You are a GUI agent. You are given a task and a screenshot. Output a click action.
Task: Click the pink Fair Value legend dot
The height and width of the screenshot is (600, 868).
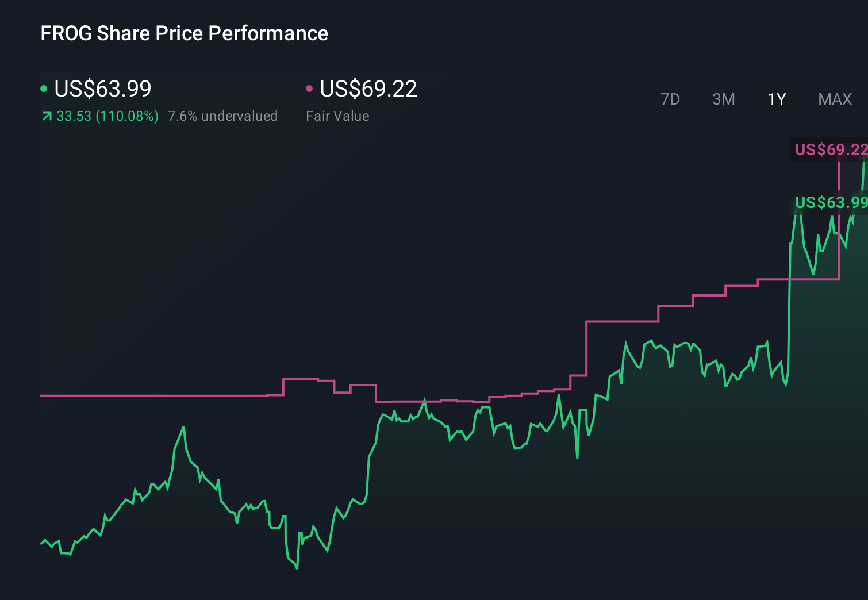[310, 89]
